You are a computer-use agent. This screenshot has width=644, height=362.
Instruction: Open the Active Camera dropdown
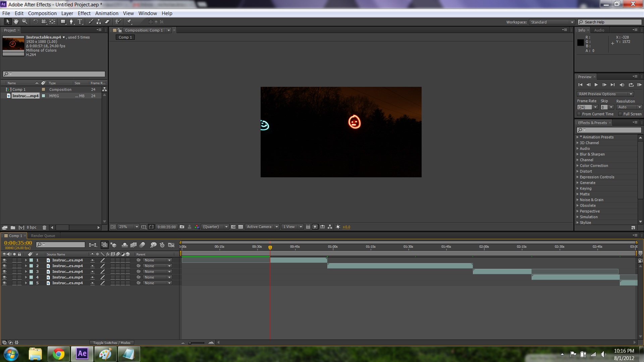point(262,227)
